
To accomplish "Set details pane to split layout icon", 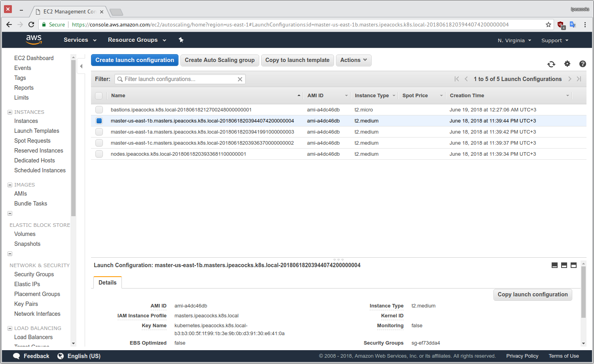I will (564, 265).
